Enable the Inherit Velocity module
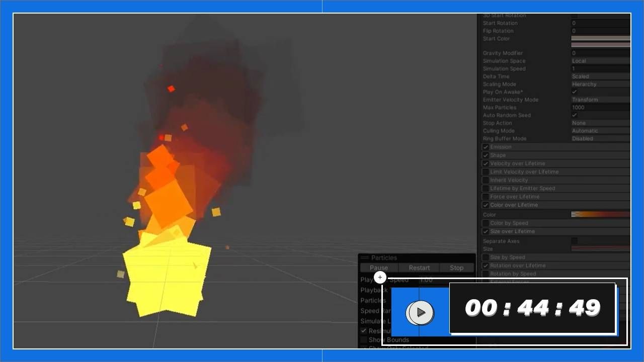The width and height of the screenshot is (644, 362). pos(486,180)
